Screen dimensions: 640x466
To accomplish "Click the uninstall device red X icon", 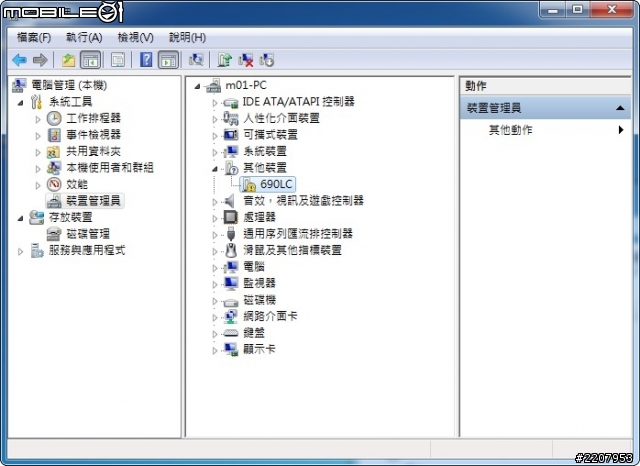I will pyautogui.click(x=246, y=60).
